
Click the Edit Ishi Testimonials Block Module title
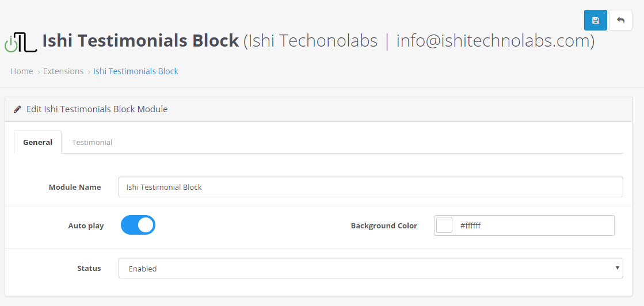click(97, 109)
